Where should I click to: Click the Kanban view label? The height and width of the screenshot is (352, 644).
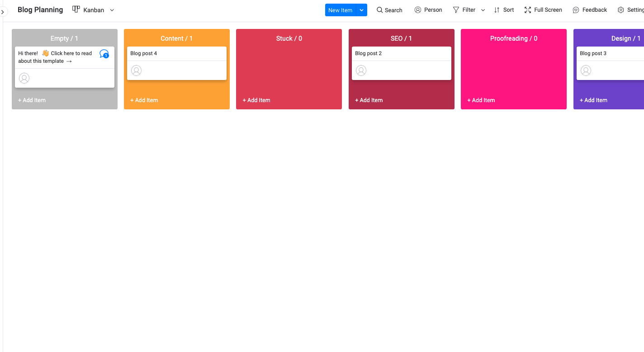[94, 10]
